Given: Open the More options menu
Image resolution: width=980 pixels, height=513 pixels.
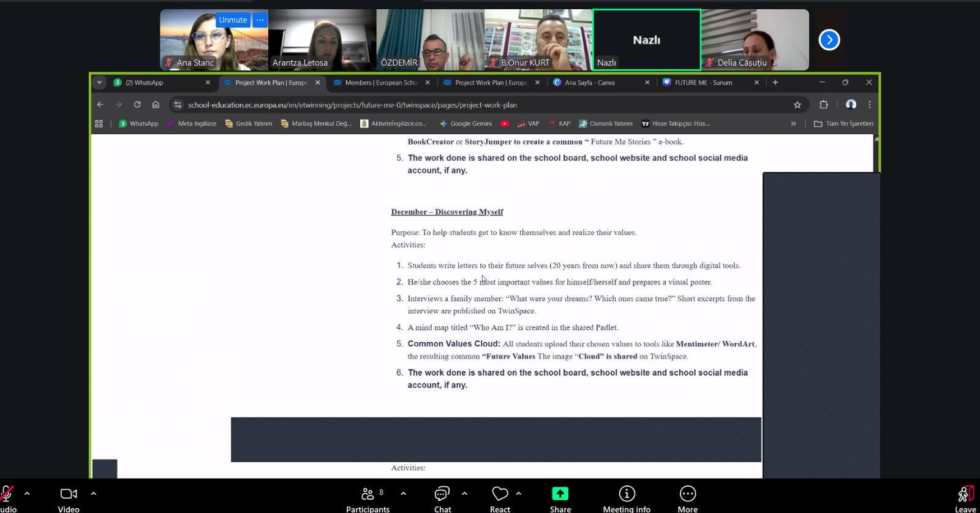Looking at the screenshot, I should point(687,498).
